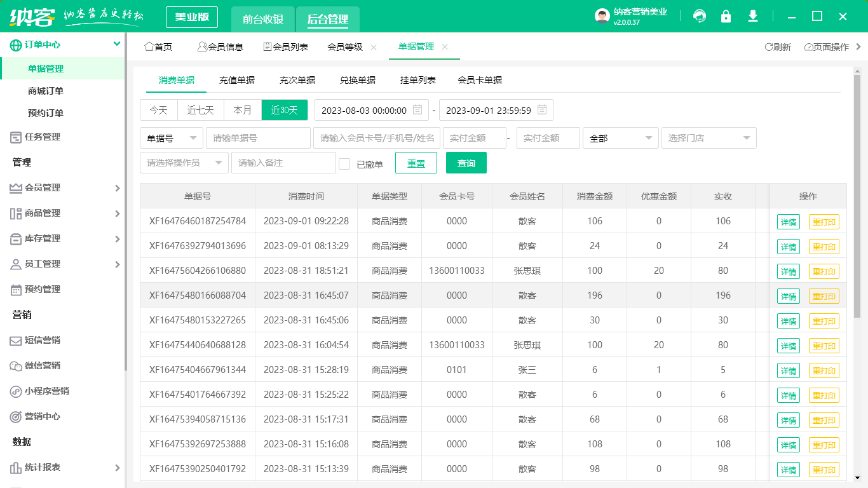The image size is (868, 488).
Task: Click 详情 on the first order row
Action: coord(788,221)
